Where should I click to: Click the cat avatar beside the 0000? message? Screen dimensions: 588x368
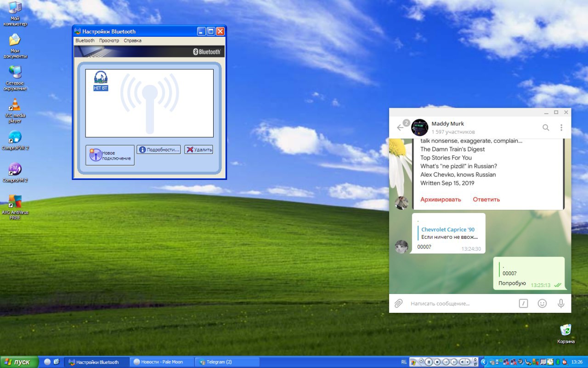pos(401,247)
